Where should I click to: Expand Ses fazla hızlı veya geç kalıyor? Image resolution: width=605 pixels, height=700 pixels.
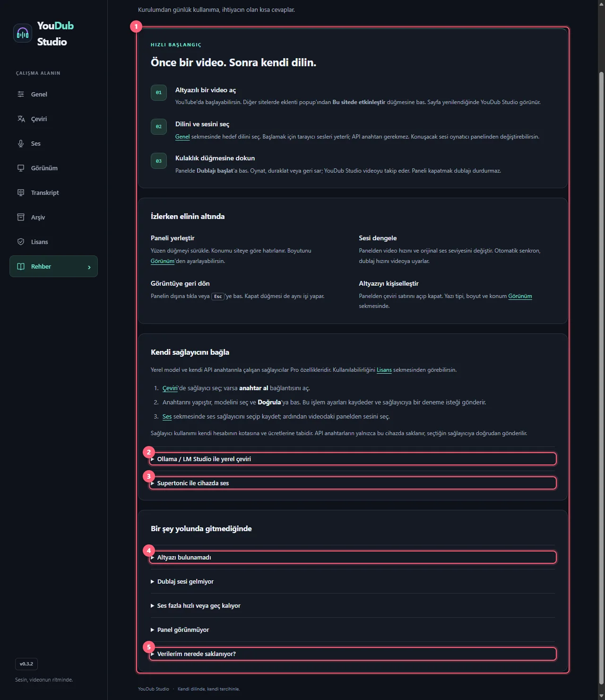353,605
